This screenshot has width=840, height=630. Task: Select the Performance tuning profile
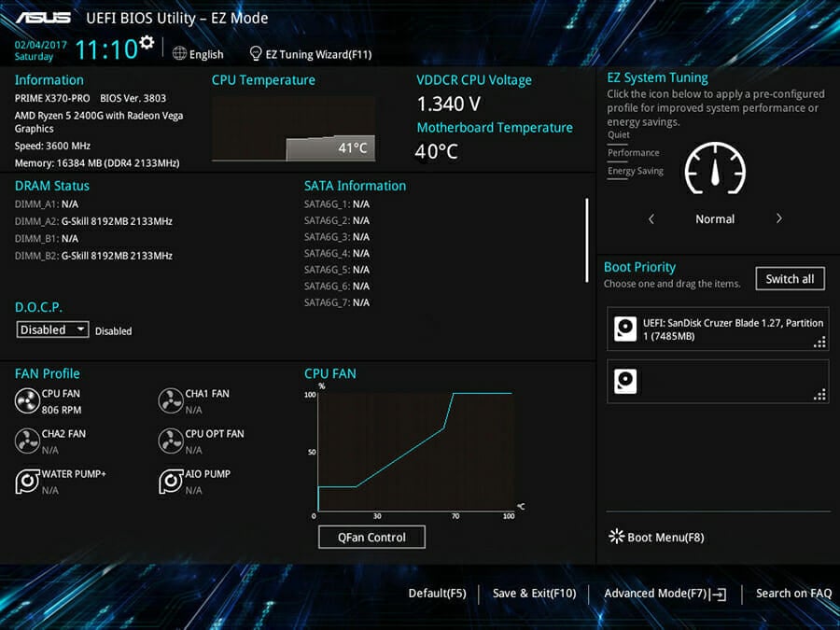(x=633, y=153)
